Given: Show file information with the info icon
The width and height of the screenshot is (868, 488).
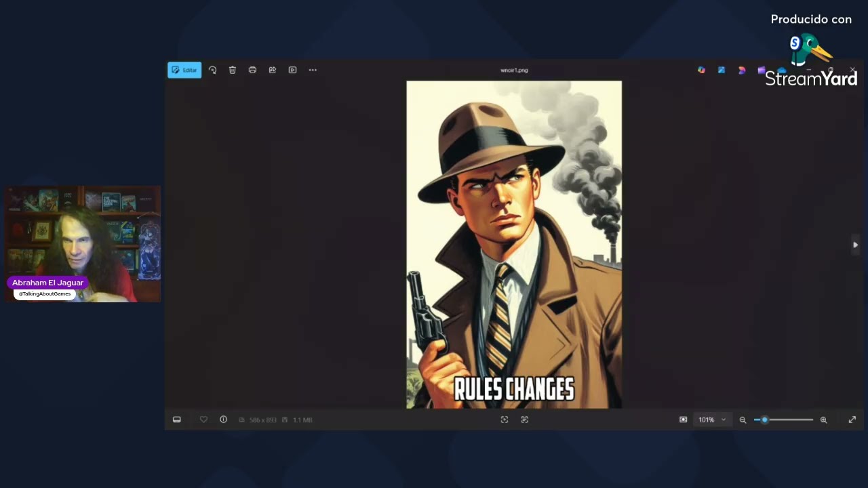Looking at the screenshot, I should [223, 420].
